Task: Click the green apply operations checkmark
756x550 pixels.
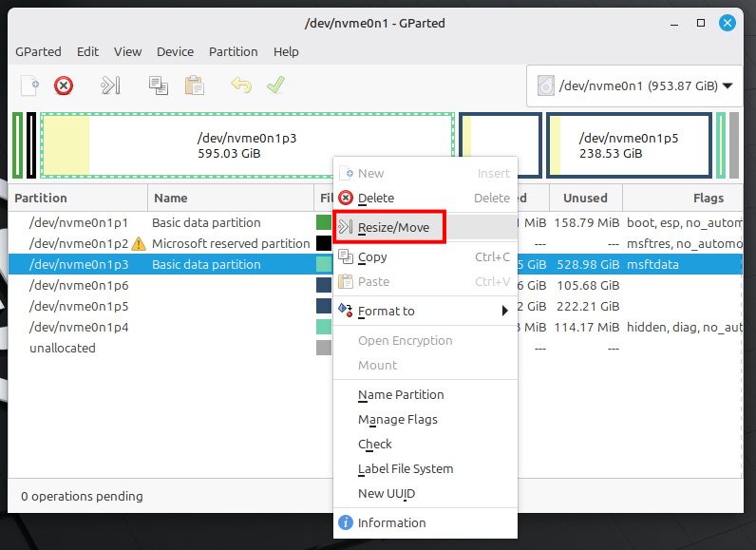Action: click(275, 85)
